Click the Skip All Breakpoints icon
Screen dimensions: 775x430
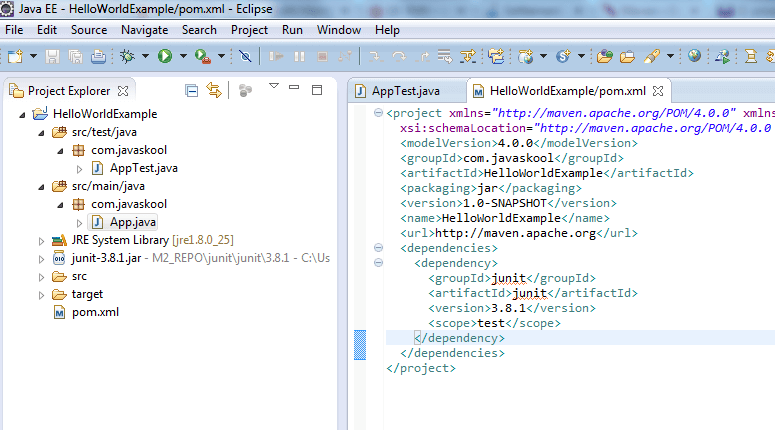(245, 56)
